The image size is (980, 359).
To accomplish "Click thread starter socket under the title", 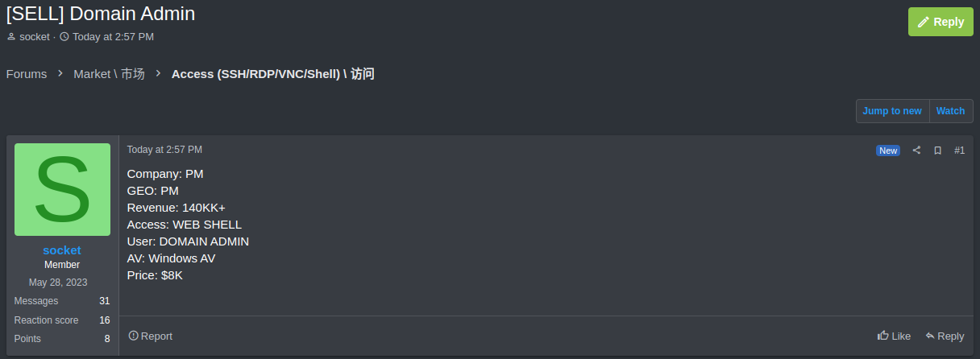I will [x=35, y=37].
